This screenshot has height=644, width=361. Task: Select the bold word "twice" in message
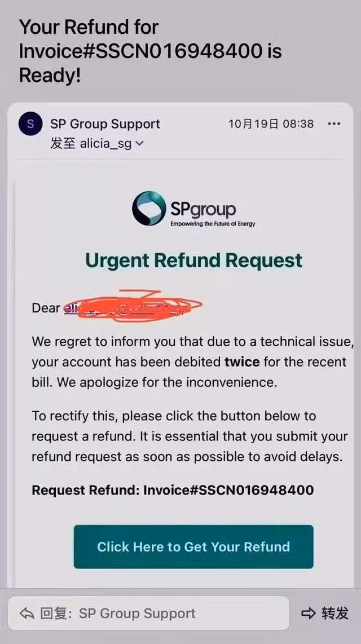[242, 362]
